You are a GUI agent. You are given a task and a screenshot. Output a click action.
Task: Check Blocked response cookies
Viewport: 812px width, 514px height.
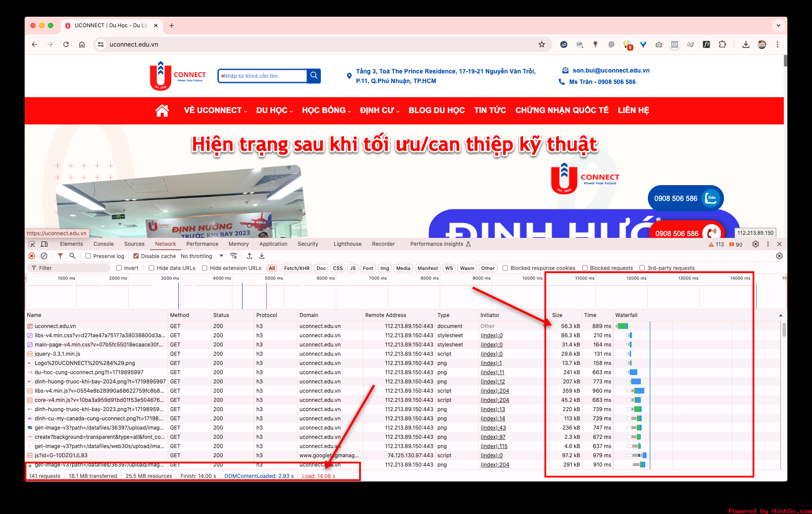tap(505, 268)
